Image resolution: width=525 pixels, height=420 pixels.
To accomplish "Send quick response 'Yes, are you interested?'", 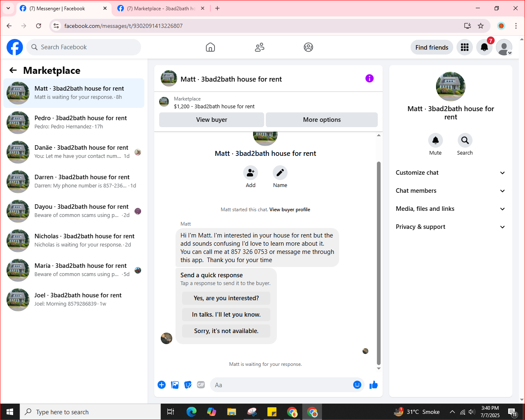I will (x=226, y=298).
